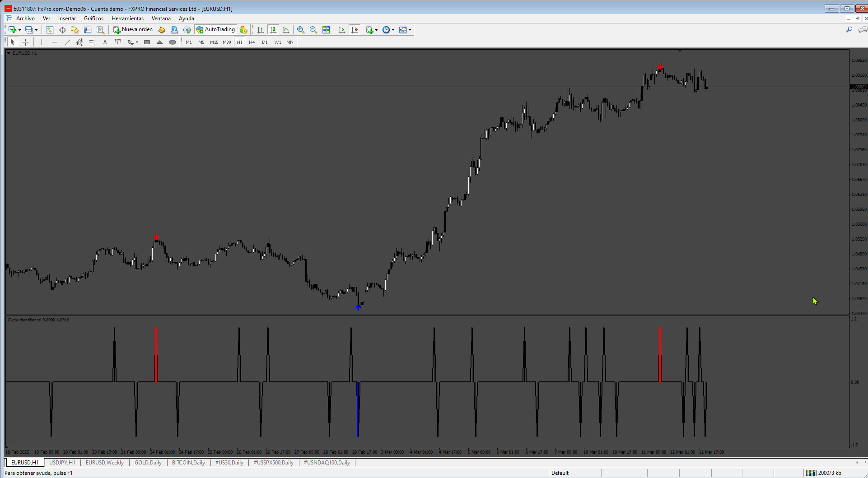
Task: Expand the EURUSD,H1 chart title triangle
Action: pyautogui.click(x=9, y=53)
